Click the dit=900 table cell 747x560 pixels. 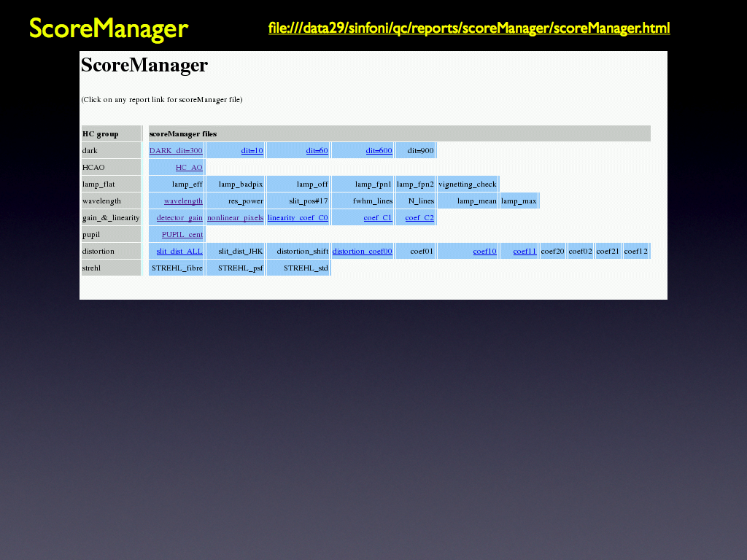pyautogui.click(x=420, y=151)
